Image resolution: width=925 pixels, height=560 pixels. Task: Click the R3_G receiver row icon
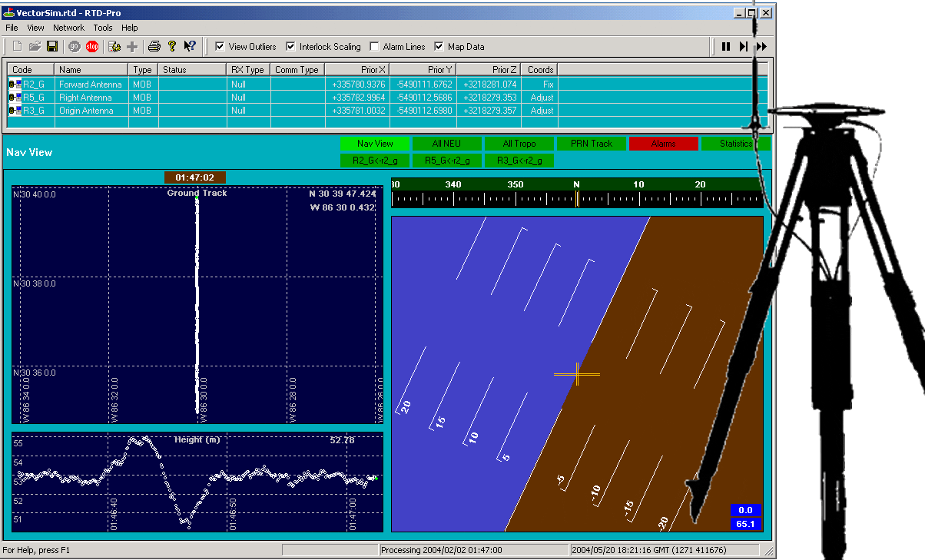point(15,111)
